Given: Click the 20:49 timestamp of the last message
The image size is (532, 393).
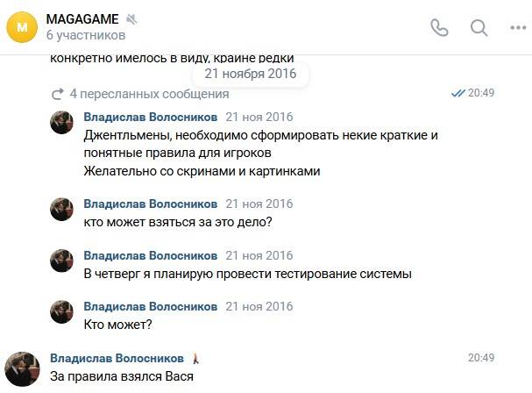Looking at the screenshot, I should (x=481, y=357).
